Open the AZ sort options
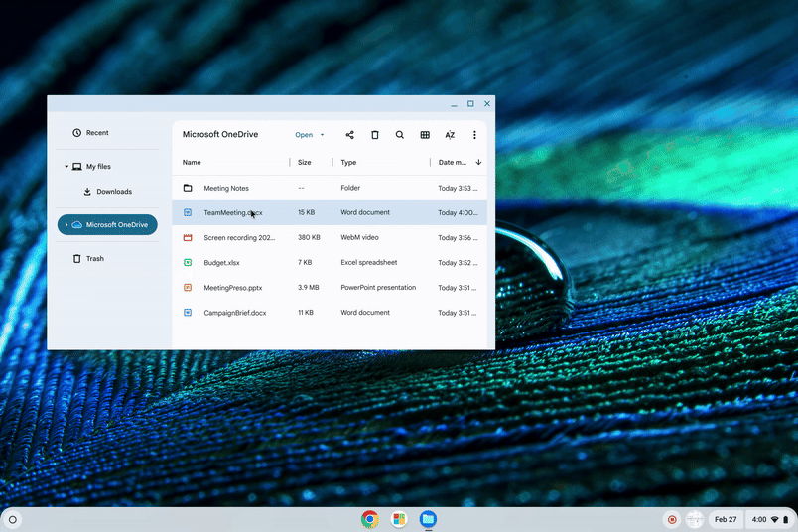Viewport: 798px width, 532px height. pyautogui.click(x=450, y=135)
